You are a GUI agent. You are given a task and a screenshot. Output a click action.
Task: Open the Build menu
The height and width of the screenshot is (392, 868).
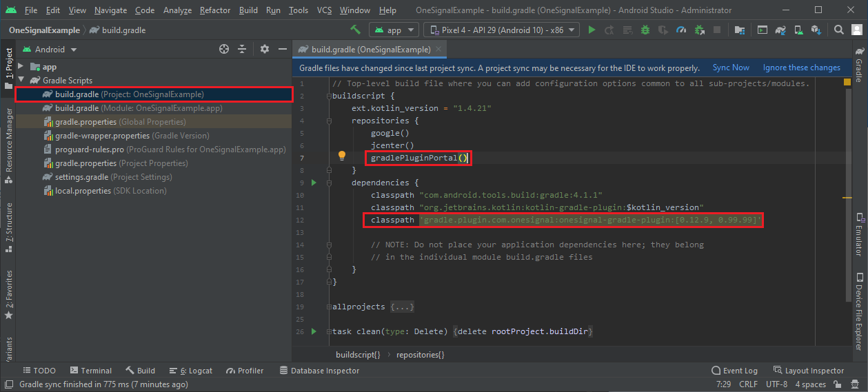pos(248,10)
